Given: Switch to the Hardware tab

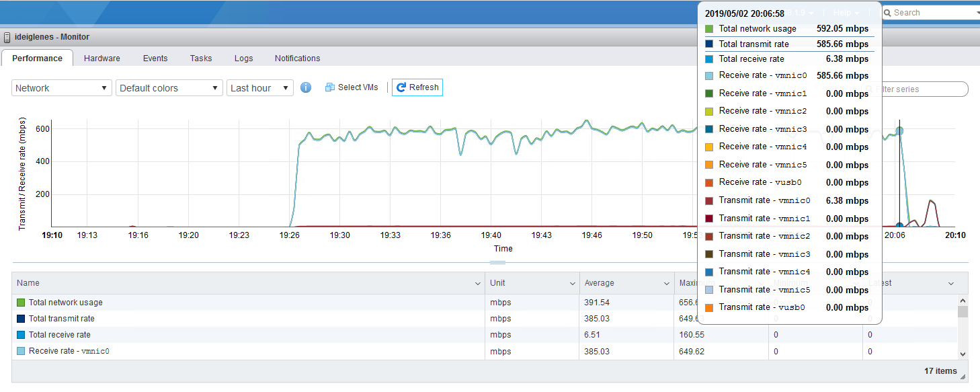Looking at the screenshot, I should pyautogui.click(x=102, y=58).
